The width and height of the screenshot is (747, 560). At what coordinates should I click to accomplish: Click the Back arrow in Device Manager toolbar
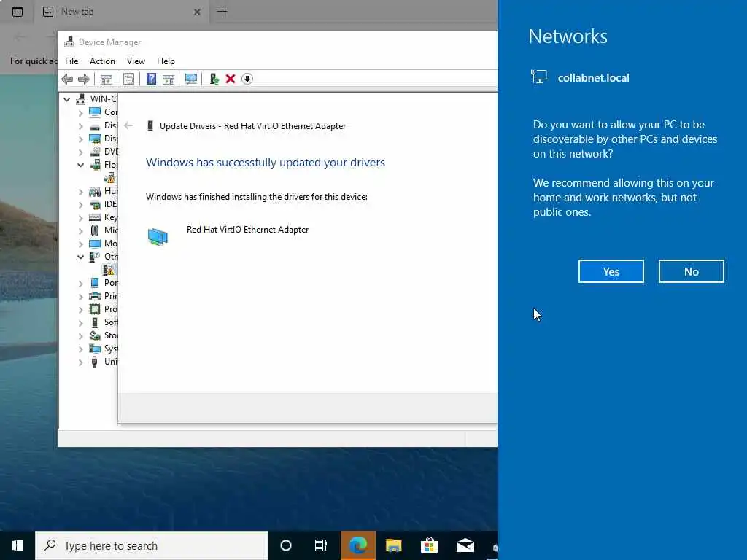67,79
